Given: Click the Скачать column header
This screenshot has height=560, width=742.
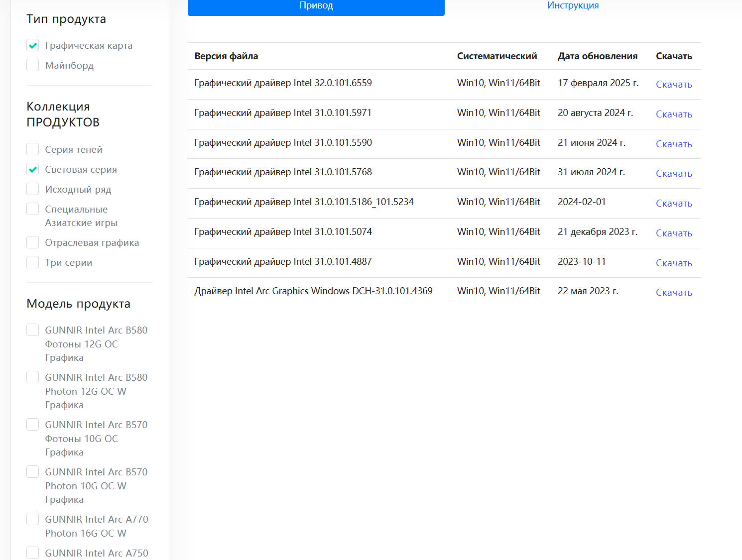Looking at the screenshot, I should [674, 56].
